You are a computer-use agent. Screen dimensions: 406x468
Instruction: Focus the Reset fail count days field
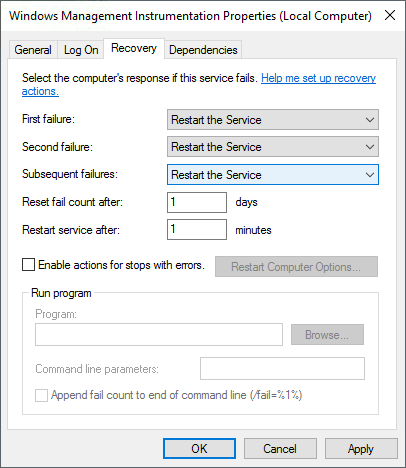coord(197,202)
